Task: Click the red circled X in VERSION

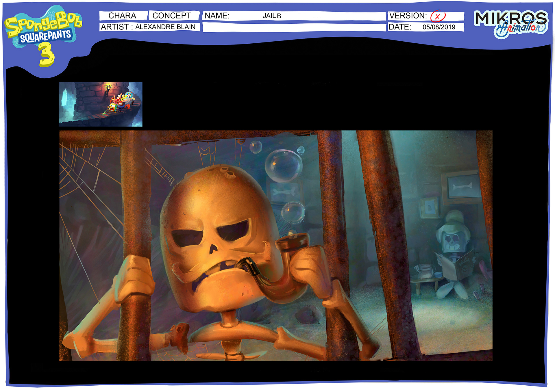Action: point(438,16)
